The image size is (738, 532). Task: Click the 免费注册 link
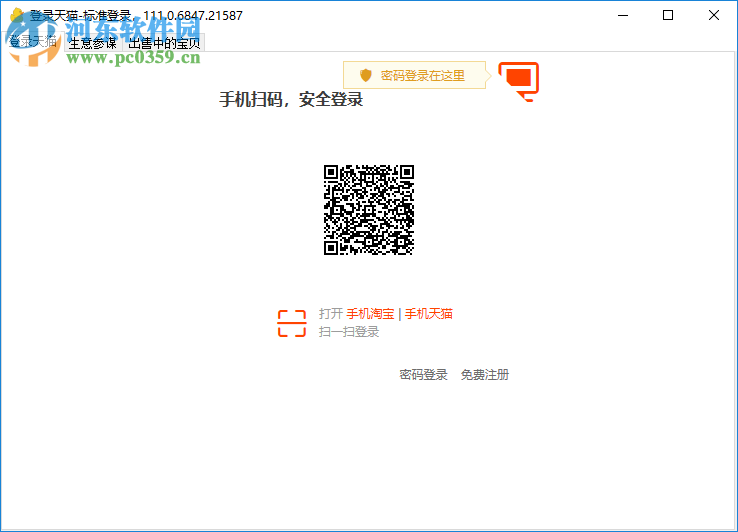point(485,375)
